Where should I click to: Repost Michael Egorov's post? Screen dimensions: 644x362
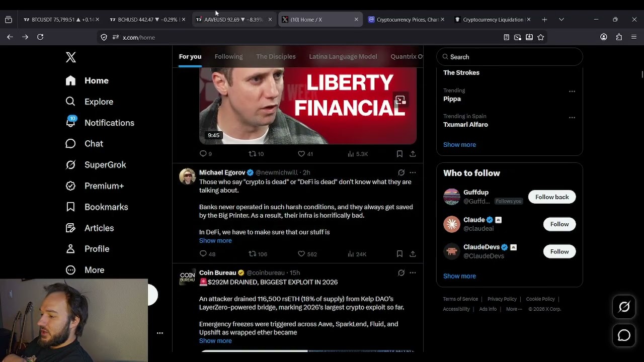point(258,254)
